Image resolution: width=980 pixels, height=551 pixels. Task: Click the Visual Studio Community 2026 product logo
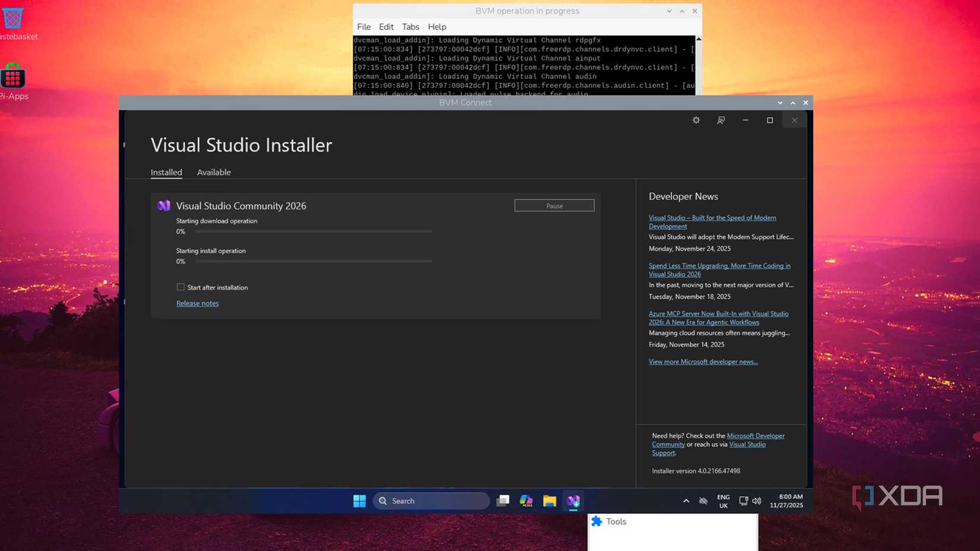click(163, 205)
